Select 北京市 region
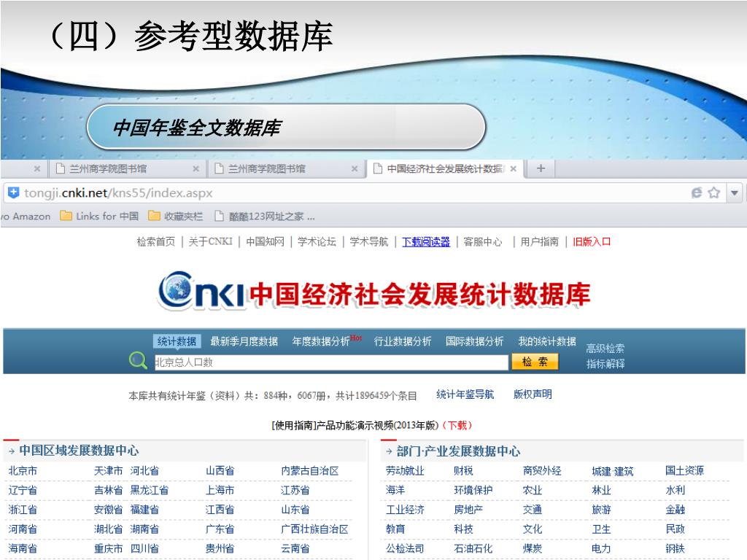The width and height of the screenshot is (747, 560). (23, 471)
